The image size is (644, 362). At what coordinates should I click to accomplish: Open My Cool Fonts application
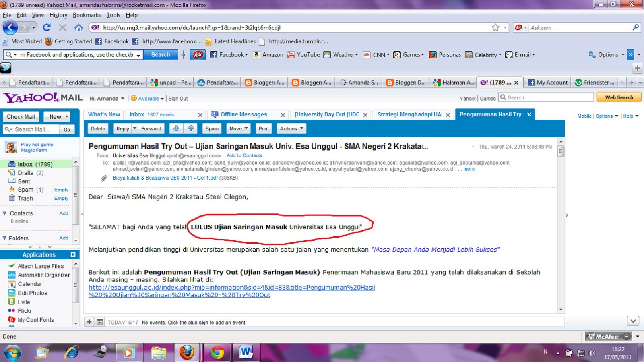(31, 320)
